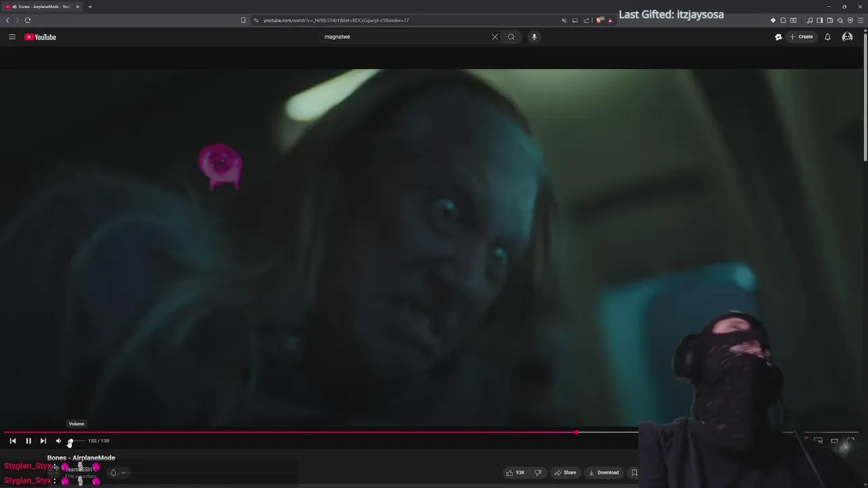Adjust the volume slider handle

[70, 441]
